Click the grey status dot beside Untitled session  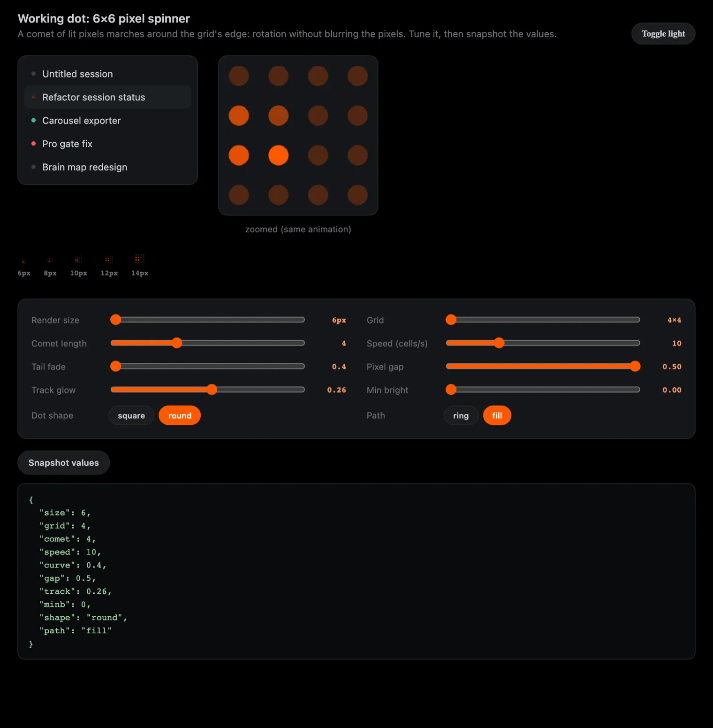pos(33,74)
